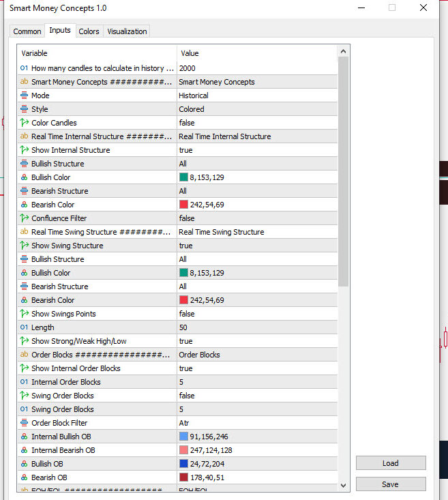Switch to the Common tab
Viewport: 448px width, 500px height.
(x=27, y=31)
